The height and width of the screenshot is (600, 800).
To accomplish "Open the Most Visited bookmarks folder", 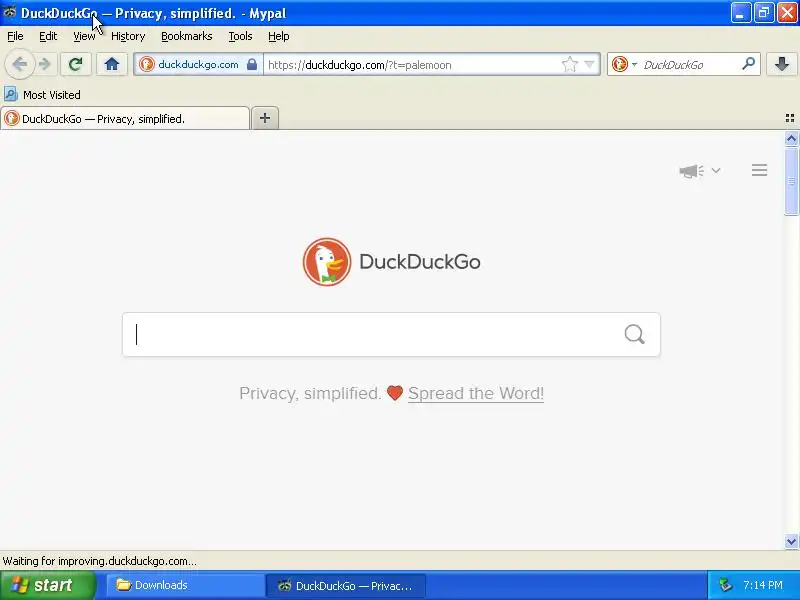I will pyautogui.click(x=42, y=94).
